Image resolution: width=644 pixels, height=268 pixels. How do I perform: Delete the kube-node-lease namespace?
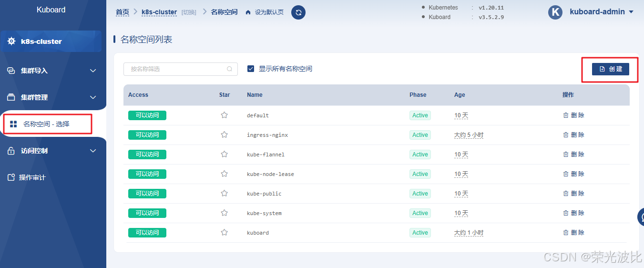(x=573, y=174)
